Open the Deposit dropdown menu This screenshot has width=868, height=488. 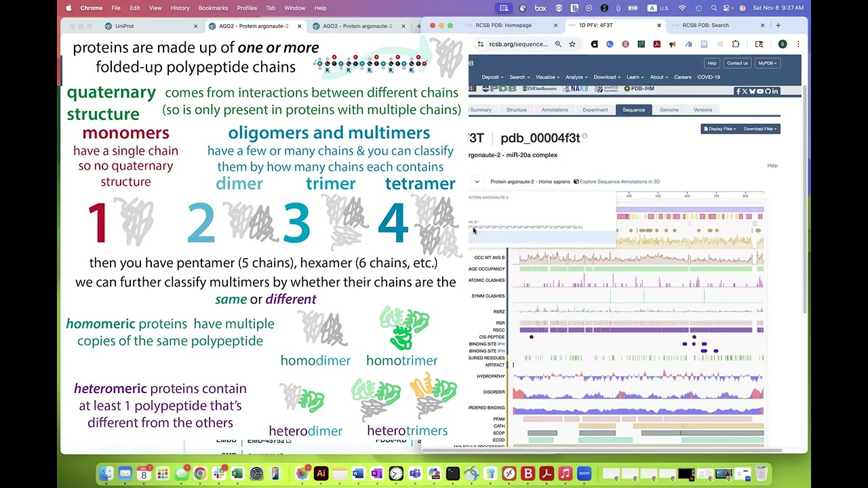(x=492, y=77)
